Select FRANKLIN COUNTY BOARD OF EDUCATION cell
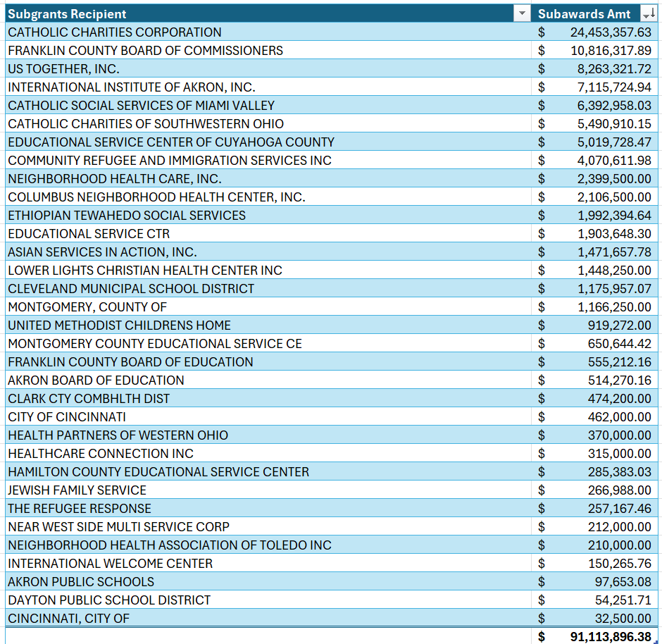 (x=268, y=362)
